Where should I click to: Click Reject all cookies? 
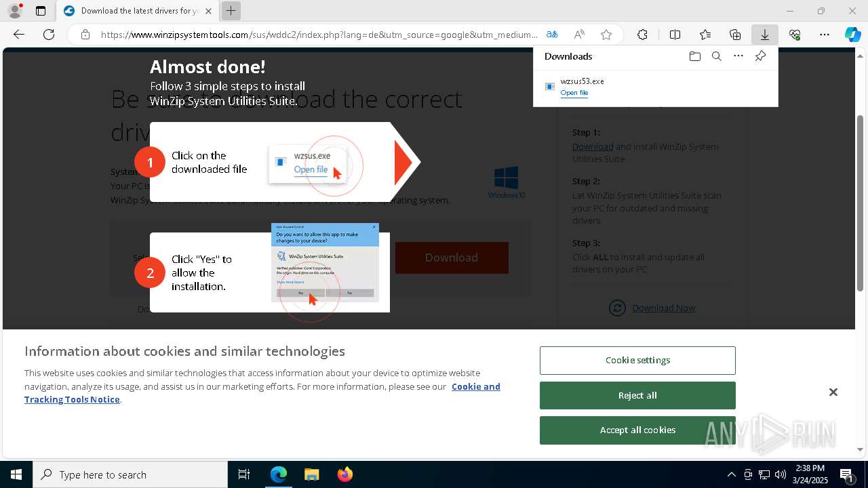click(x=637, y=395)
